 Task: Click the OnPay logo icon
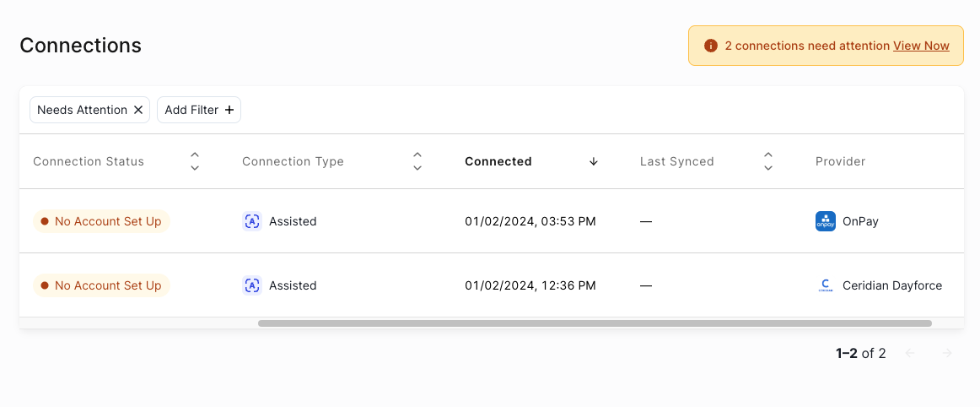point(826,221)
